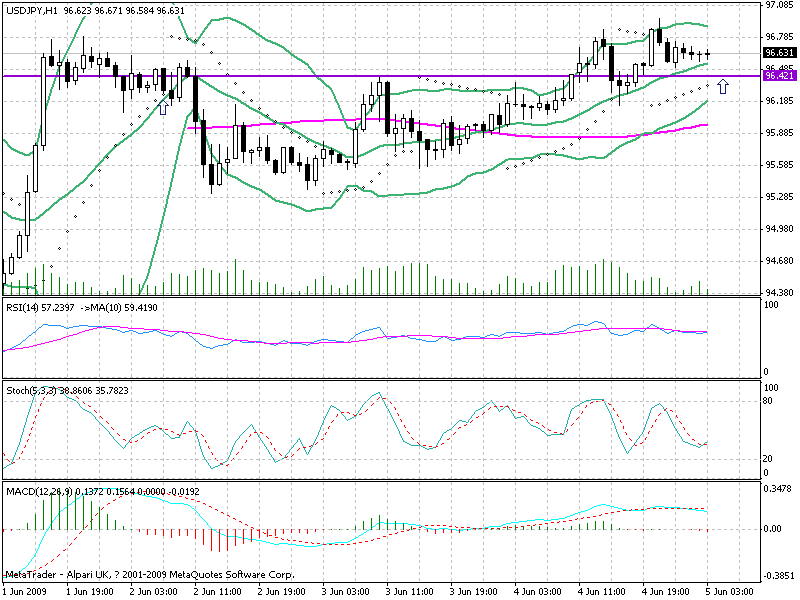Click the 94.380 price scale value

tap(780, 293)
